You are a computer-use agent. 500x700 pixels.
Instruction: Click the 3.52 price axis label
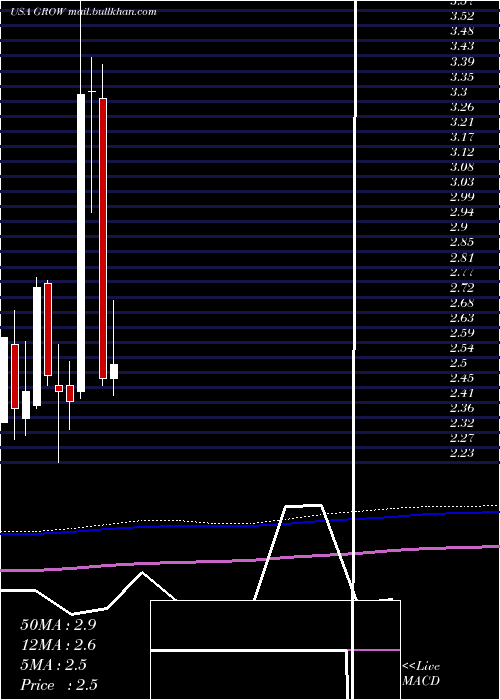coord(462,16)
